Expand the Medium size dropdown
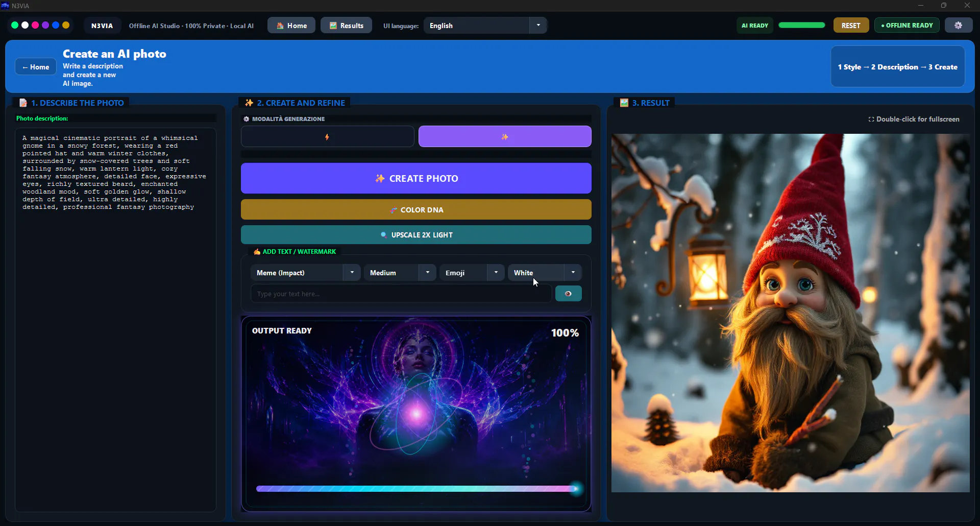 tap(400, 273)
